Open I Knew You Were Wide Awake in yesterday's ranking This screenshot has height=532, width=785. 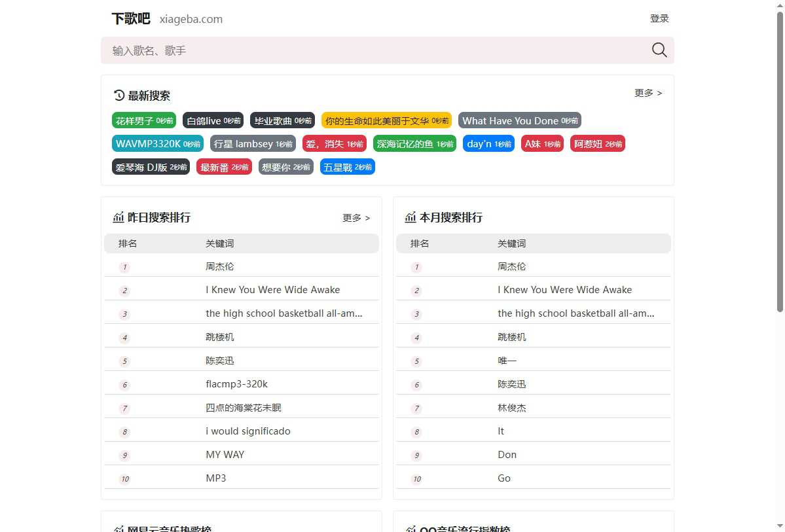coord(273,290)
